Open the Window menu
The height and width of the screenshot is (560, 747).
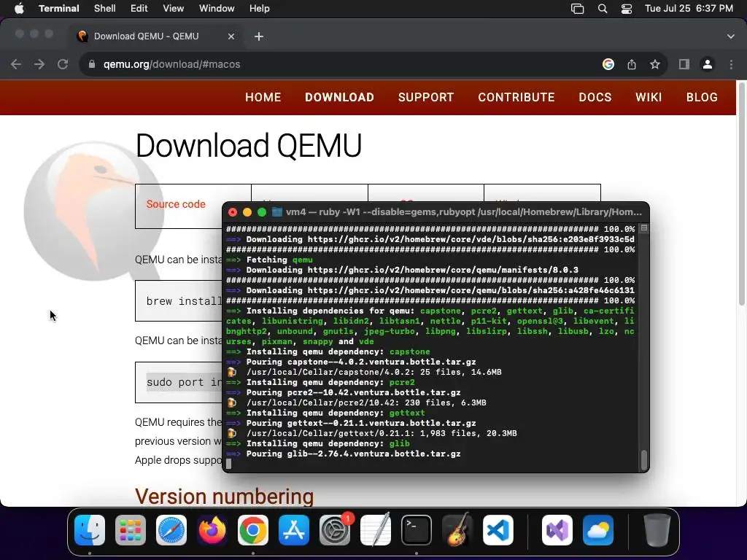click(x=217, y=9)
